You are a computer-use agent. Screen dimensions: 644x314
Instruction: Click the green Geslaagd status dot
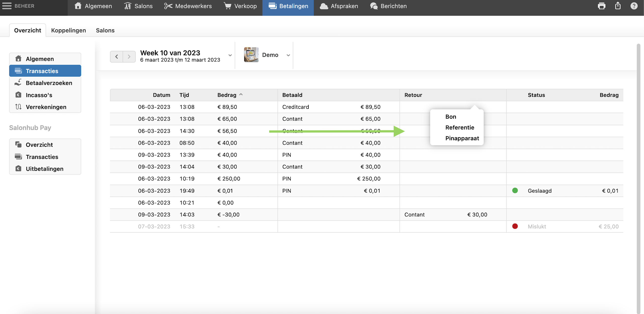tap(515, 191)
